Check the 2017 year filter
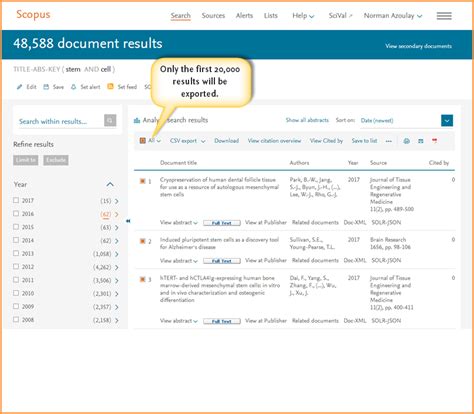The image size is (474, 414). click(x=16, y=200)
